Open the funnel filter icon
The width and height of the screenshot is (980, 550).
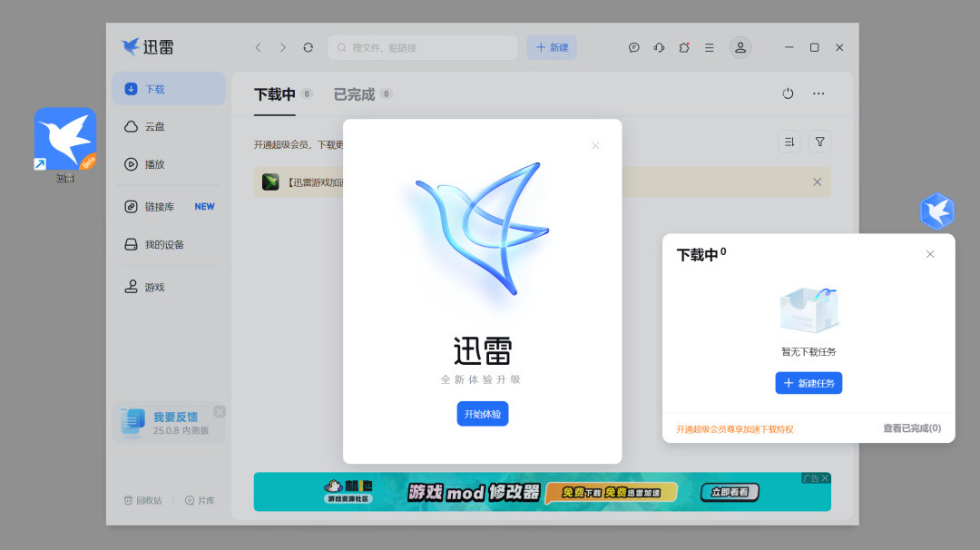pos(820,142)
